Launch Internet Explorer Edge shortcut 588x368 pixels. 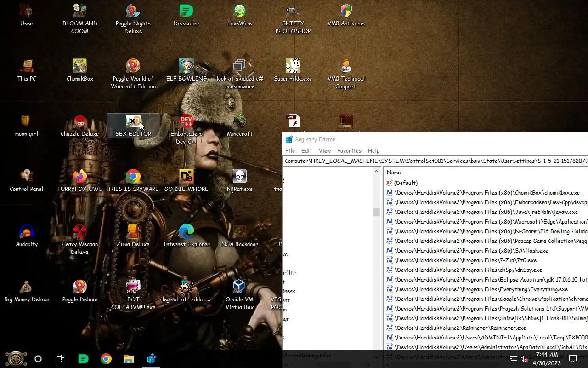click(186, 236)
